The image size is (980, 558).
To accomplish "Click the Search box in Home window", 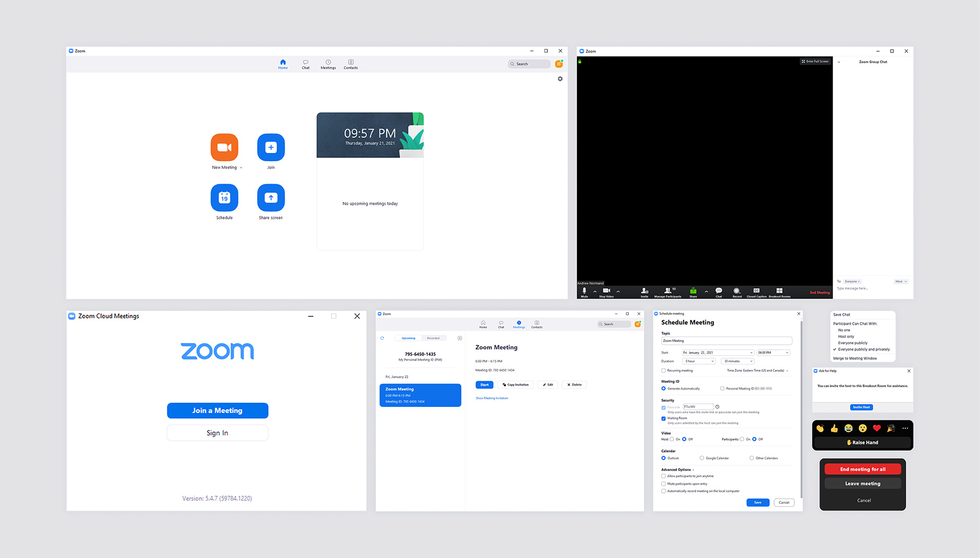I will click(x=529, y=64).
